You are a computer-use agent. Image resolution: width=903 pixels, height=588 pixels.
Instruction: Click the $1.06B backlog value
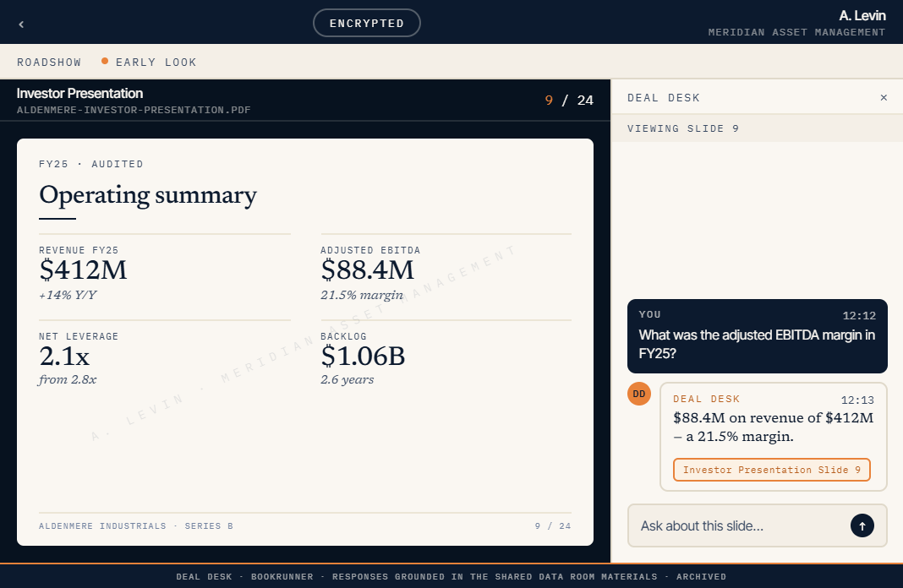click(363, 357)
